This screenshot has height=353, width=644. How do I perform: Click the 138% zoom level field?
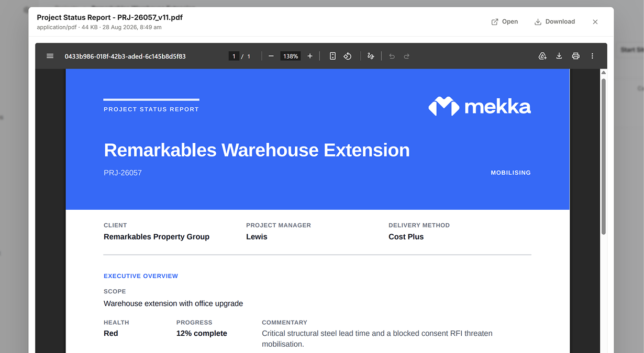pos(290,56)
